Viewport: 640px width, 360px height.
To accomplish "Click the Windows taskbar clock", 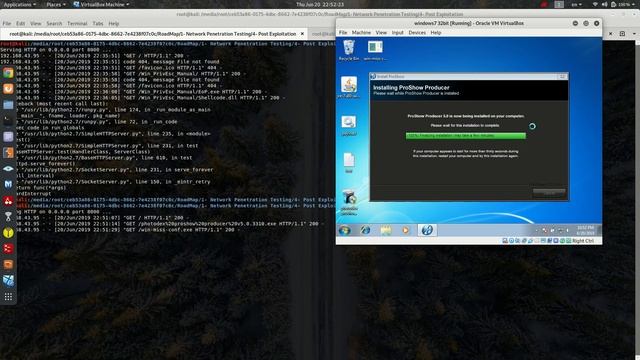I will 585,230.
